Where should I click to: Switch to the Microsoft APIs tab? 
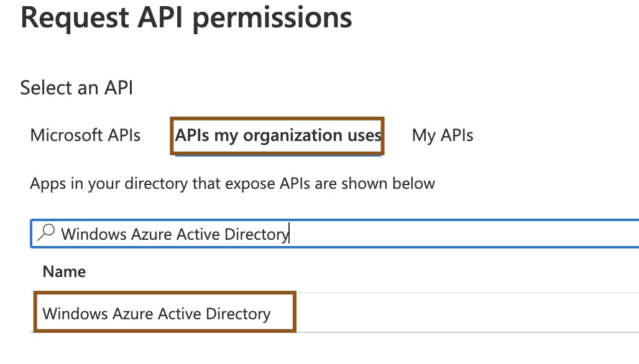point(85,135)
